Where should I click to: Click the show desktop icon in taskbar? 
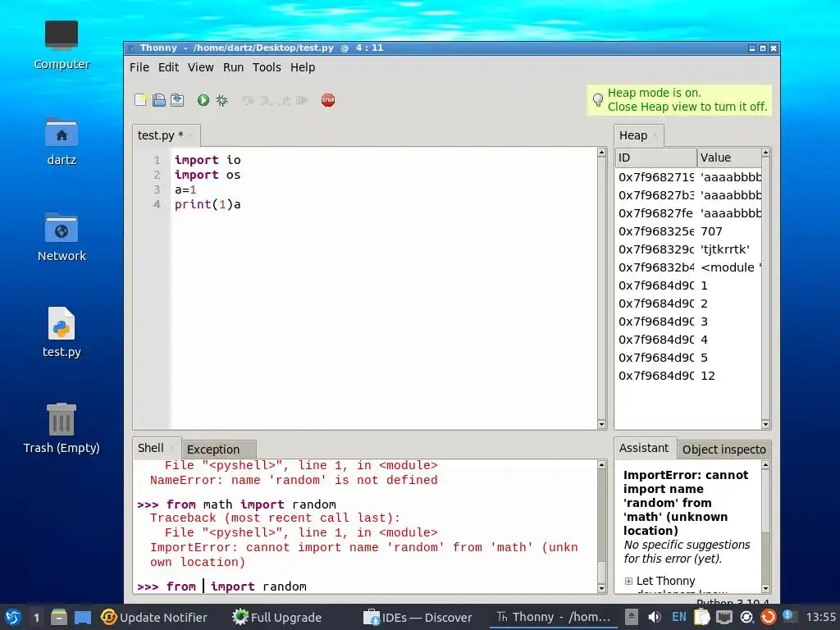[x=83, y=617]
